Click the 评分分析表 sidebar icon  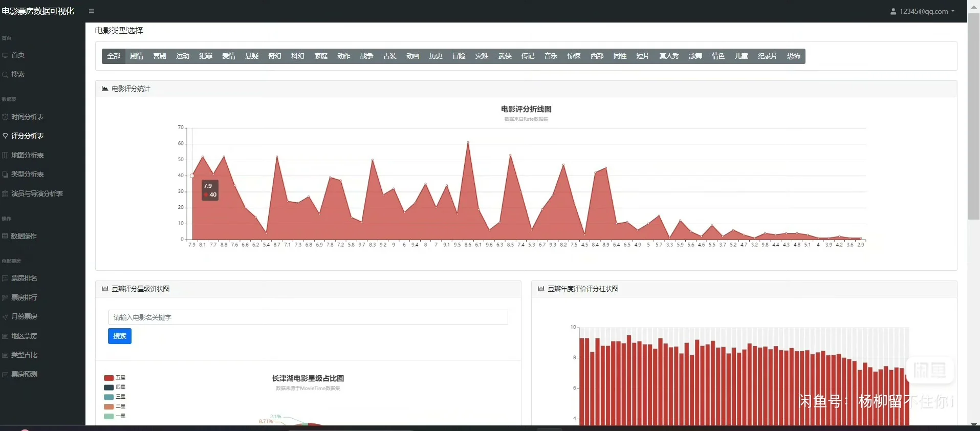(5, 136)
